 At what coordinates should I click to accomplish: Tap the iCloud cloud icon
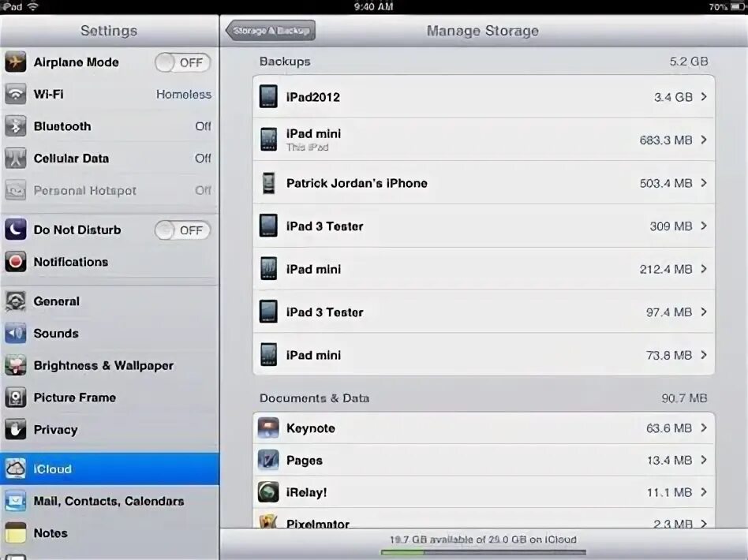pyautogui.click(x=15, y=469)
